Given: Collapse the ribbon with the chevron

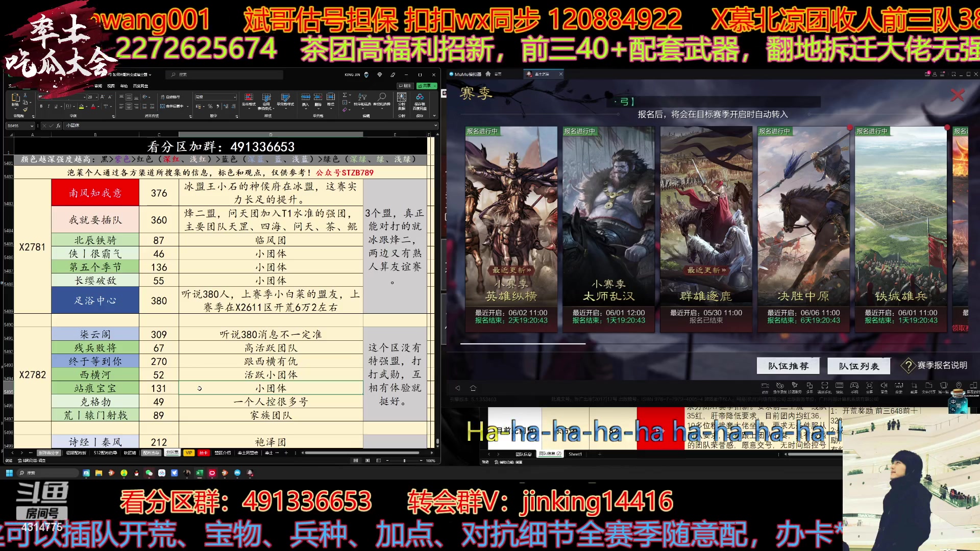Looking at the screenshot, I should [434, 116].
